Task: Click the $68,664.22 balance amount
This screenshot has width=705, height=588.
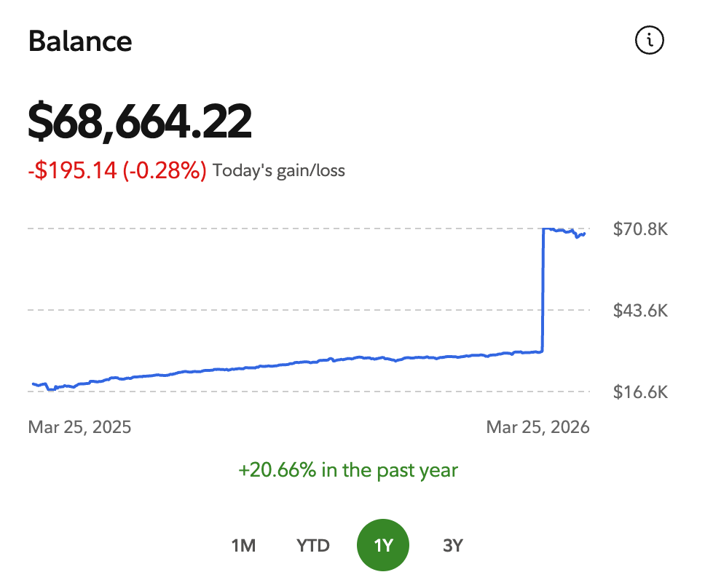Action: coord(140,121)
